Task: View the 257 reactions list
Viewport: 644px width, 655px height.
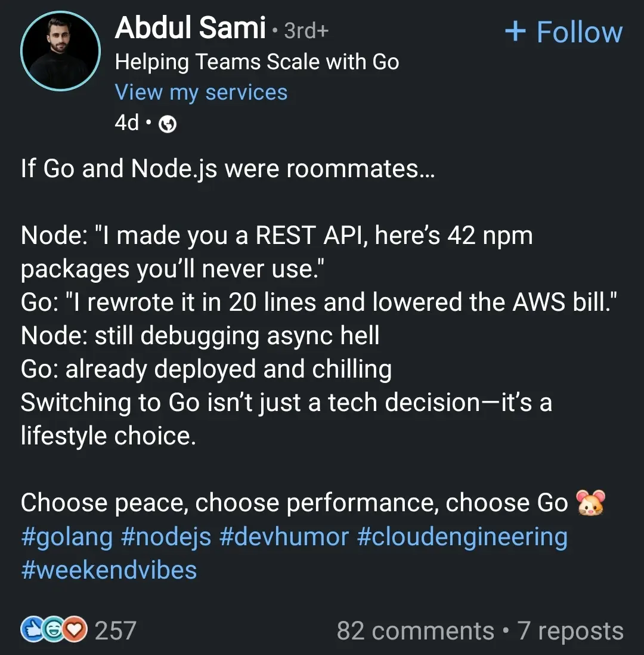Action: (115, 631)
